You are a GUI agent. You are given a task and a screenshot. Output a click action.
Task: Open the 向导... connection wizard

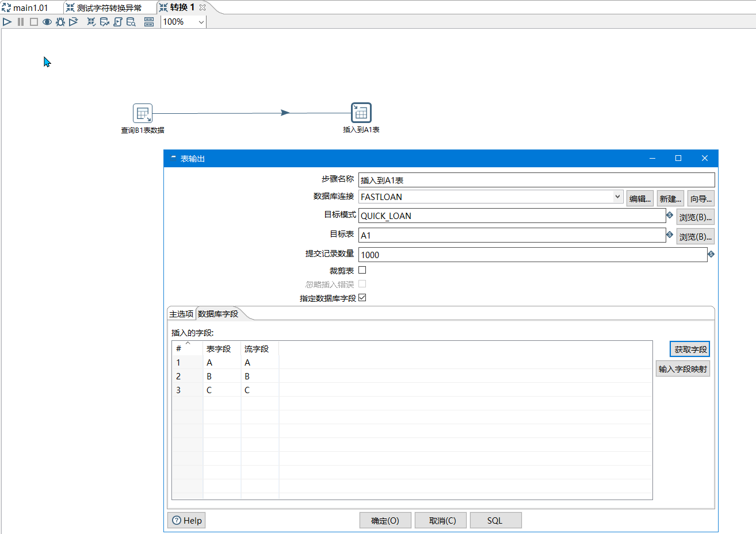click(x=701, y=199)
